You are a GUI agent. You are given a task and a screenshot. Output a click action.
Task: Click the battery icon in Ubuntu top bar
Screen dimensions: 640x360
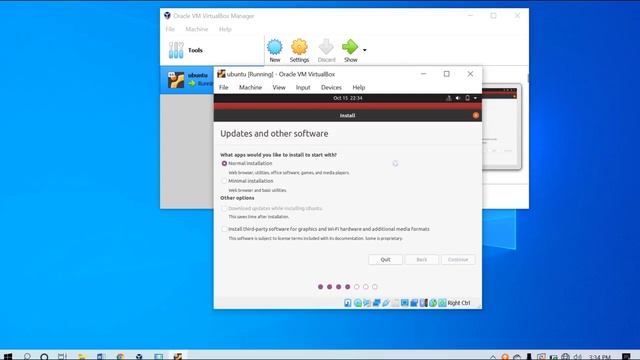point(467,98)
